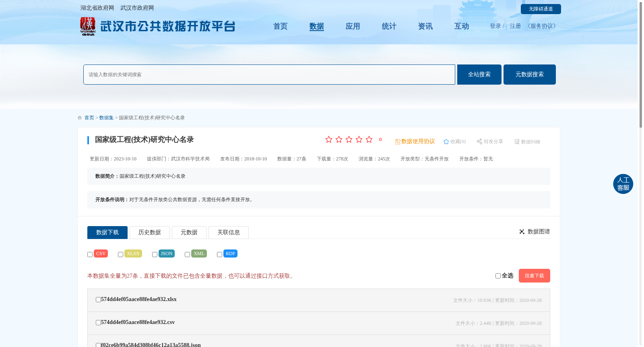644x347 pixels.
Task: Rate the dataset with the third star
Action: pos(349,139)
